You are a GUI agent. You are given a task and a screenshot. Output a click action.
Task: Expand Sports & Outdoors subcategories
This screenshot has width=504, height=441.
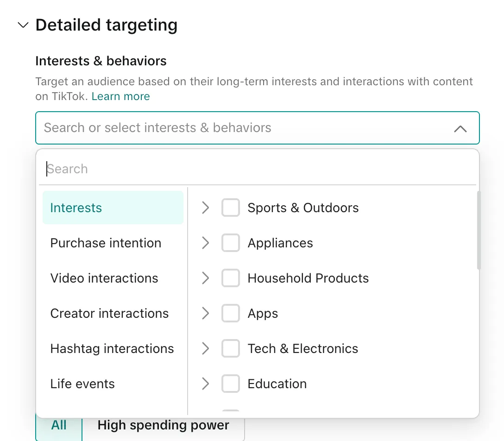[206, 208]
